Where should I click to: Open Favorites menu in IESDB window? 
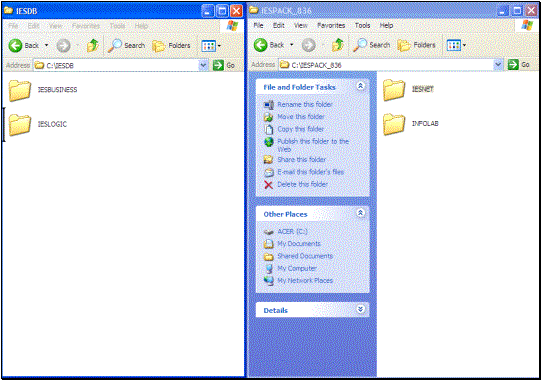pos(86,26)
